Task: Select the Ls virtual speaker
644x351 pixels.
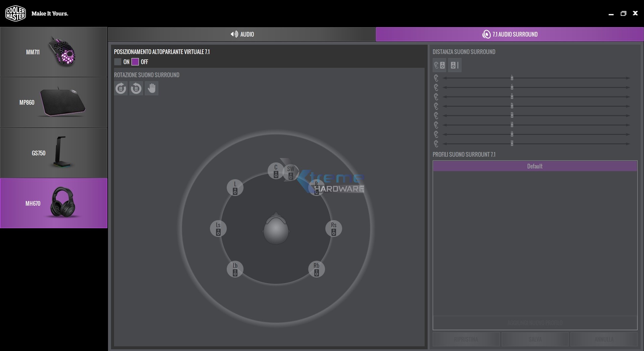Action: point(218,229)
